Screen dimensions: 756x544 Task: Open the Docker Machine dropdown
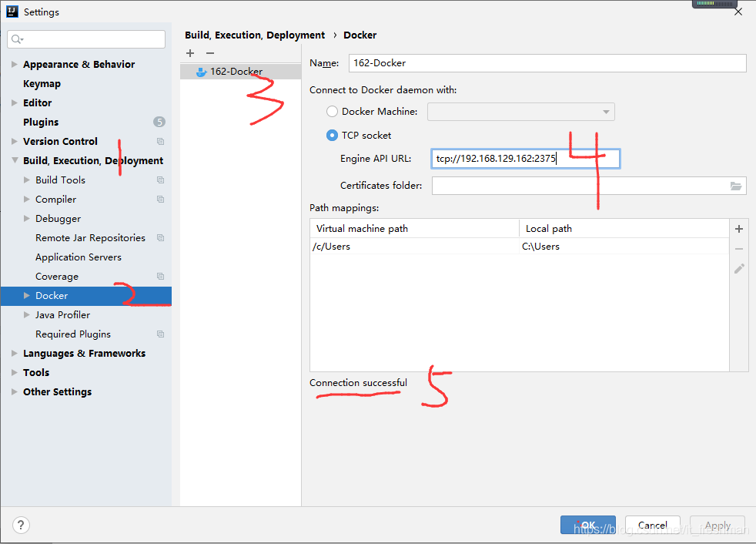(521, 112)
